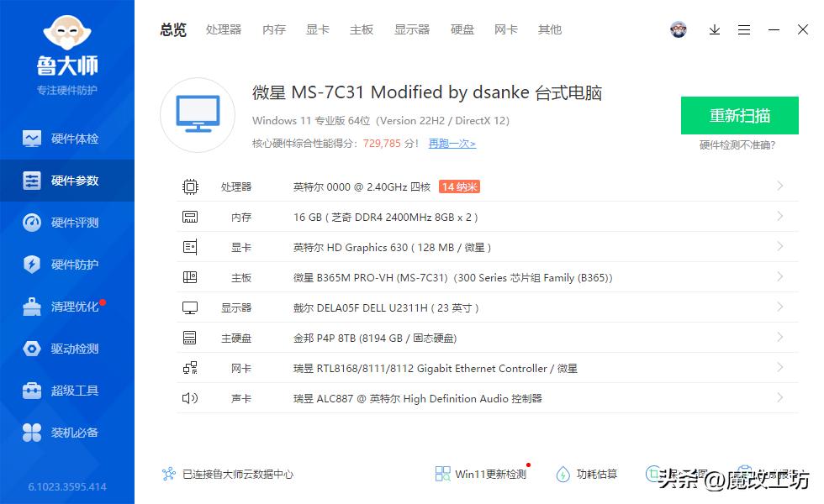Open the hamburger menu icon
This screenshot has width=824, height=504.
(744, 29)
